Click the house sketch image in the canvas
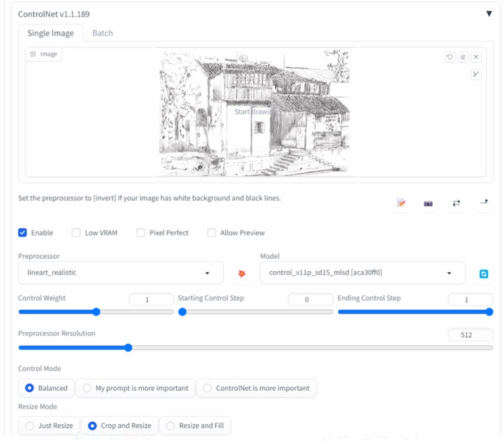This screenshot has width=504, height=444. coord(255,112)
